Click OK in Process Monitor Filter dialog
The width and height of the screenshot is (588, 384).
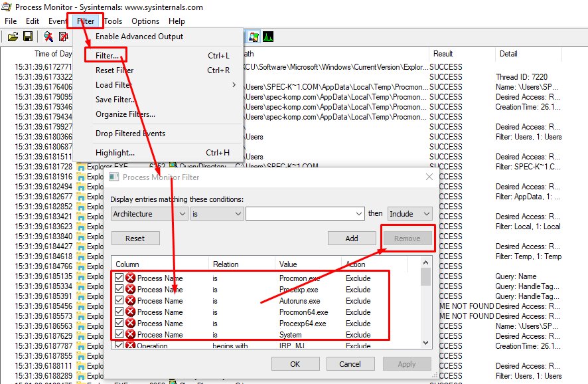click(295, 364)
